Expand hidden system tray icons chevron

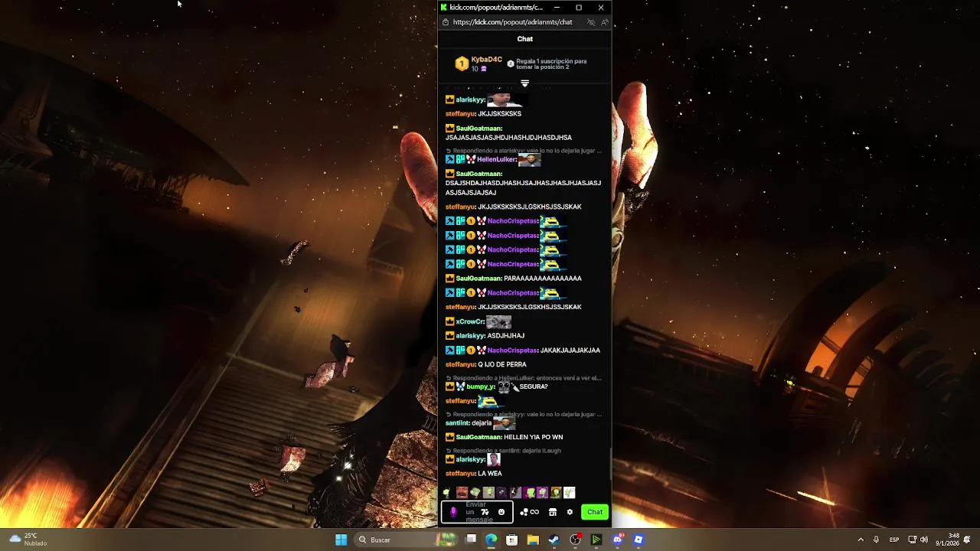pyautogui.click(x=861, y=540)
